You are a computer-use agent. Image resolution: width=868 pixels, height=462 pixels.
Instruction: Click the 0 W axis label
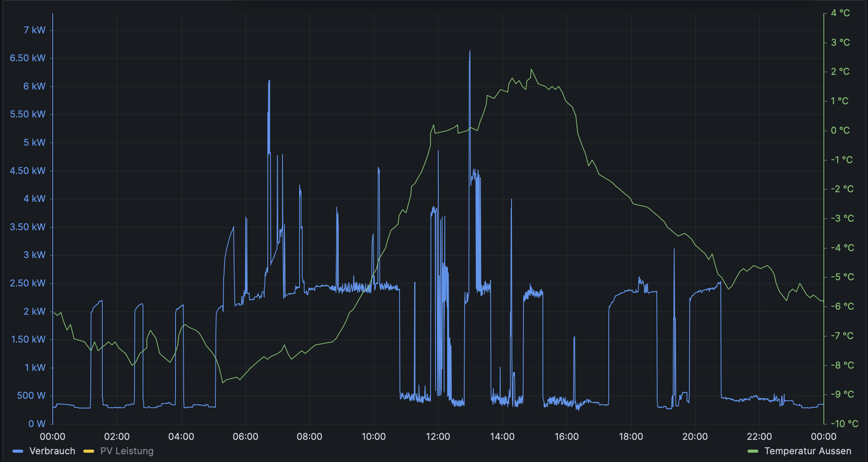(x=37, y=424)
